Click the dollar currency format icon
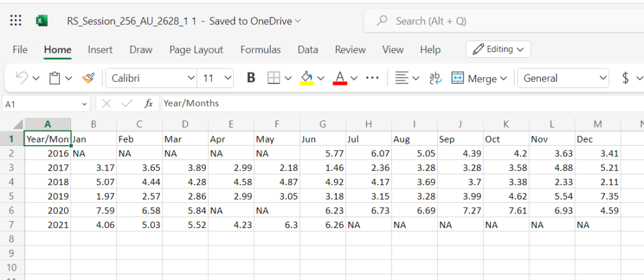Image resolution: width=644 pixels, height=280 pixels. point(626,78)
